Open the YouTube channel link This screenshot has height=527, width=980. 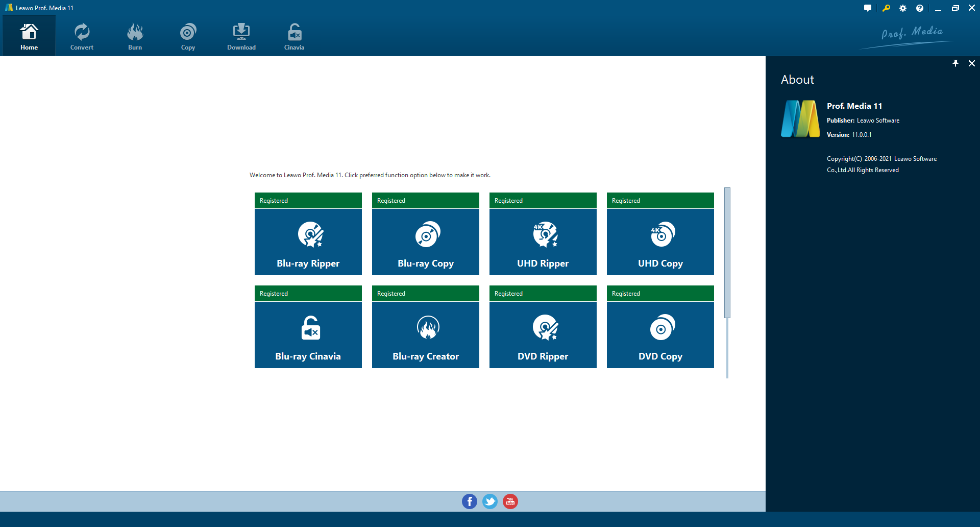pyautogui.click(x=510, y=501)
